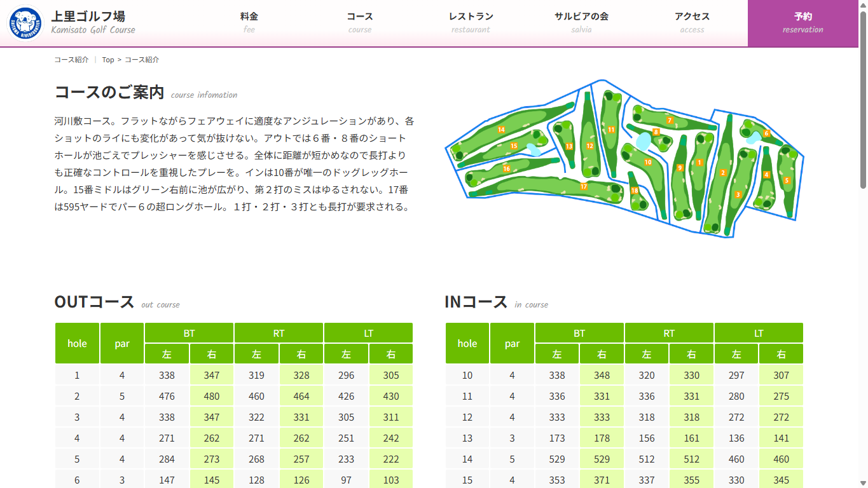Go to レストラン (restaurant) page
Viewport: 868px width, 488px height.
pyautogui.click(x=471, y=22)
